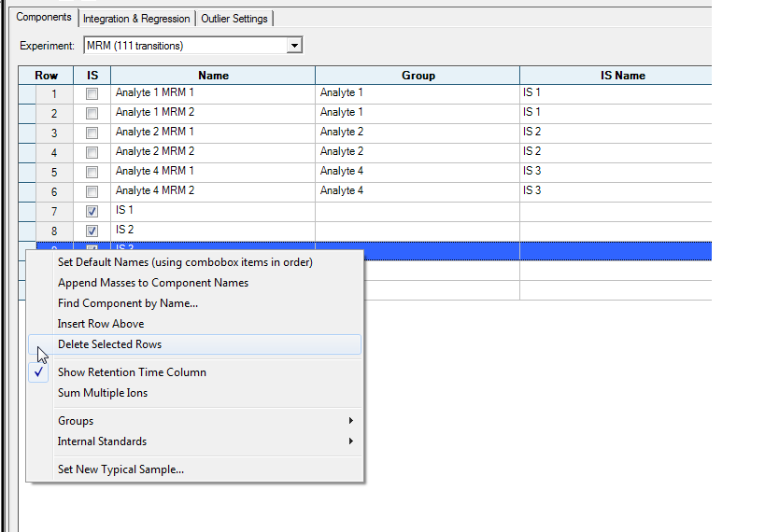Select row 5 via its row number
765x532 pixels.
pos(53,172)
